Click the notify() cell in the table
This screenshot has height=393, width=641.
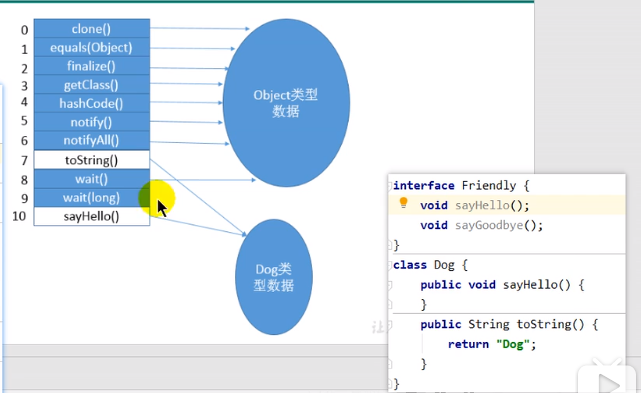point(92,122)
